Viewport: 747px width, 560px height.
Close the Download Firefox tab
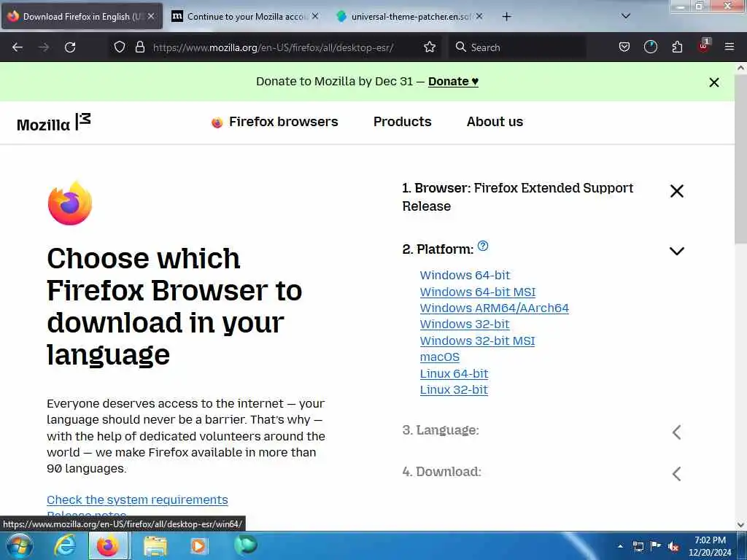click(x=151, y=16)
